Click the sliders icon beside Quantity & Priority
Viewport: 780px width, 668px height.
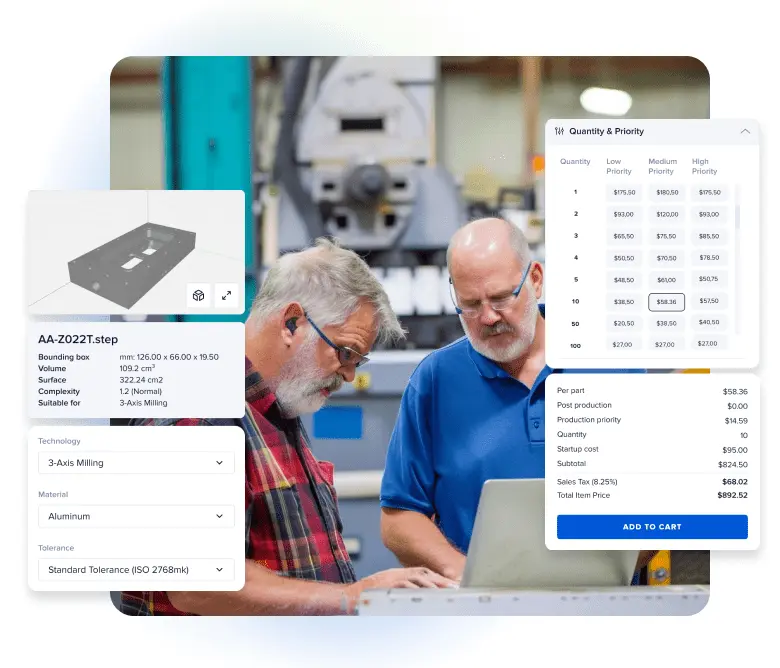(x=560, y=131)
